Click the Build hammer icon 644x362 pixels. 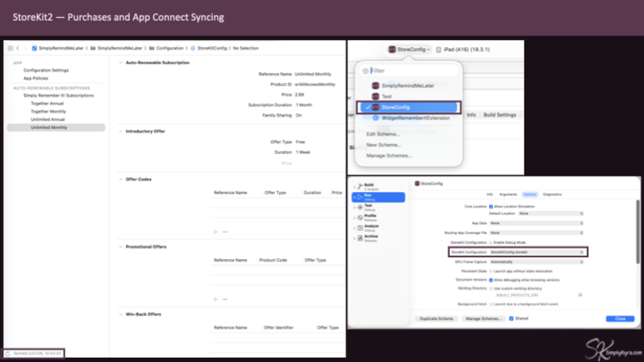tap(360, 186)
